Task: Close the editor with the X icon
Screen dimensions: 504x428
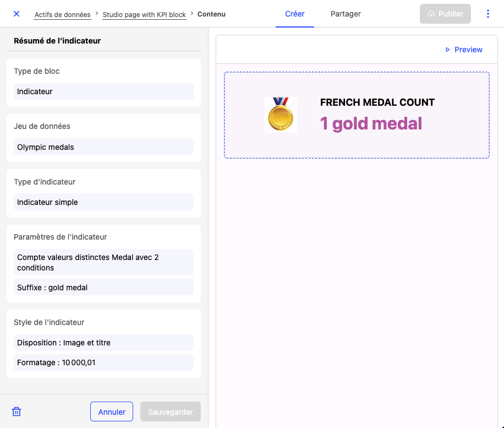Action: [x=17, y=14]
